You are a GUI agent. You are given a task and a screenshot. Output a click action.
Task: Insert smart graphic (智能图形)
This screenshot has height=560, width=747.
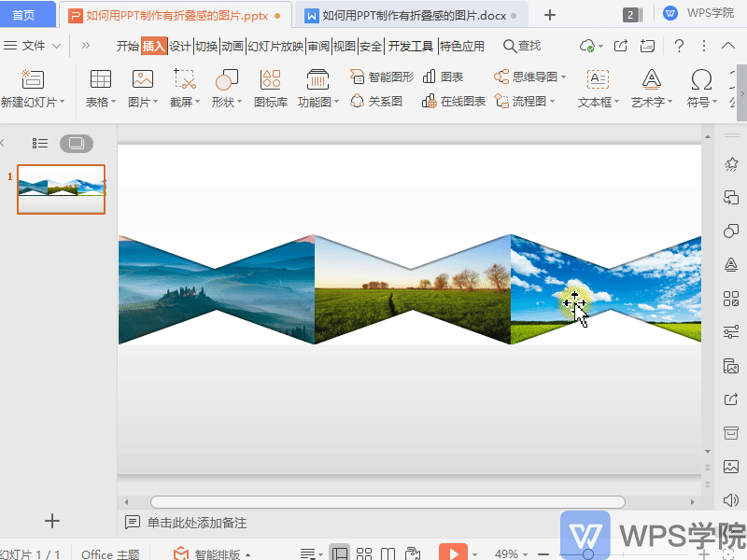click(x=382, y=77)
